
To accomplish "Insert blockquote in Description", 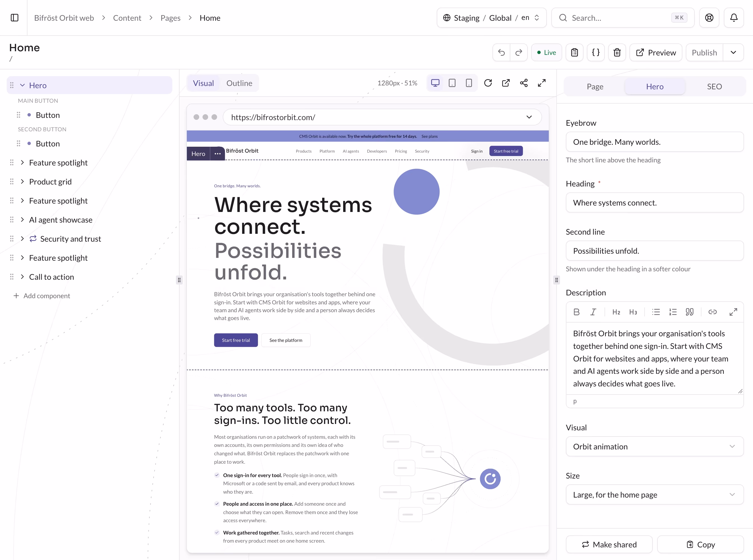I will point(690,312).
